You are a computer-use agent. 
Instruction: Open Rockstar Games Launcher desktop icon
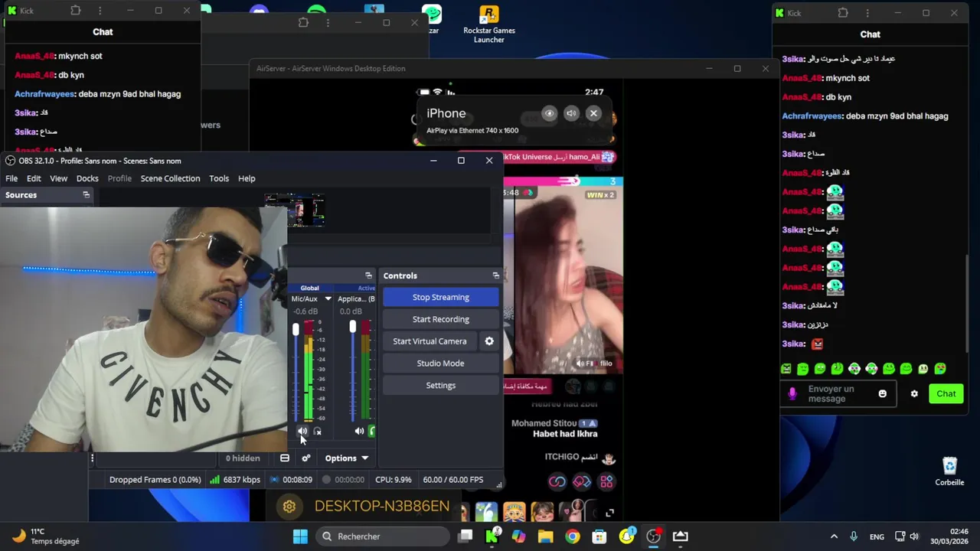[488, 24]
